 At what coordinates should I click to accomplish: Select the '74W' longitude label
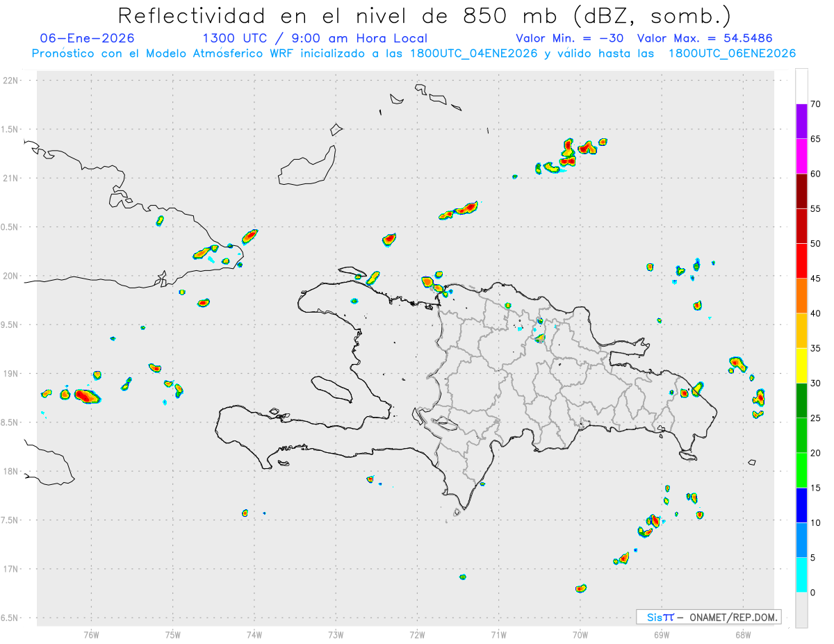(254, 635)
